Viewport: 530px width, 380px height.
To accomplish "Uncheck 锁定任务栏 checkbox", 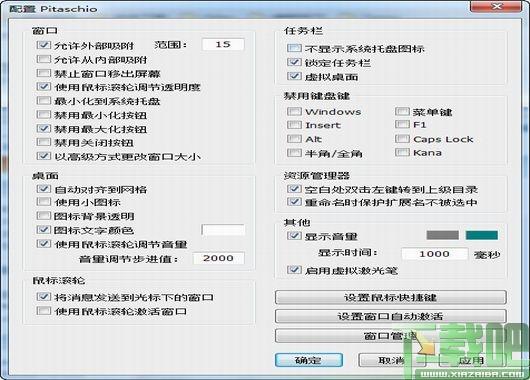I will (294, 62).
